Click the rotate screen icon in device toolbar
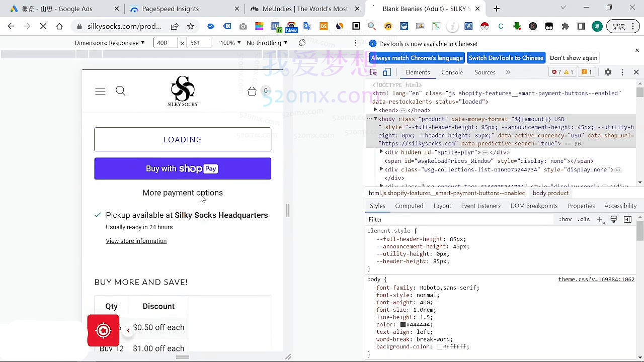This screenshot has height=362, width=644. click(302, 43)
